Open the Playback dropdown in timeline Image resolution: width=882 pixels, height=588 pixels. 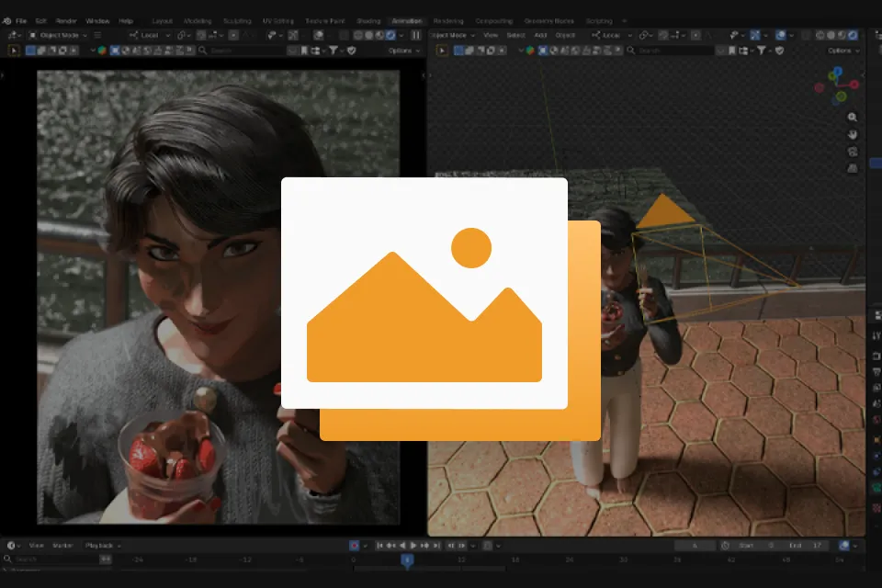click(102, 545)
